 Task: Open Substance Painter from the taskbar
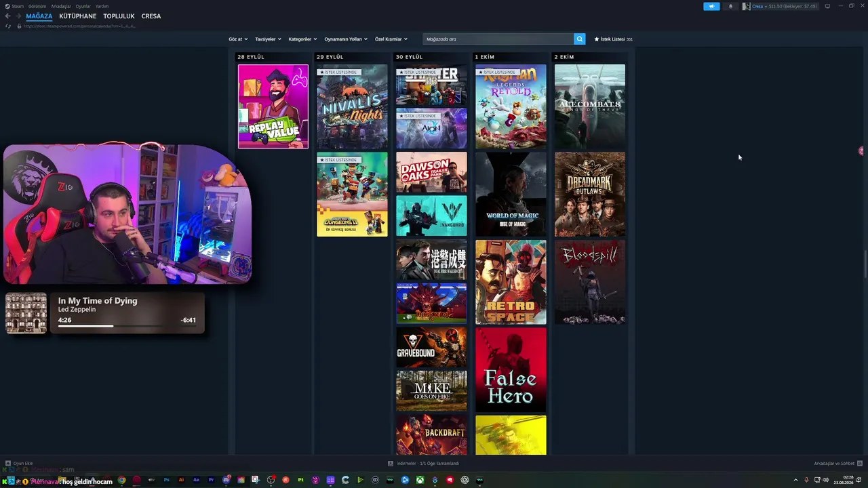click(300, 480)
